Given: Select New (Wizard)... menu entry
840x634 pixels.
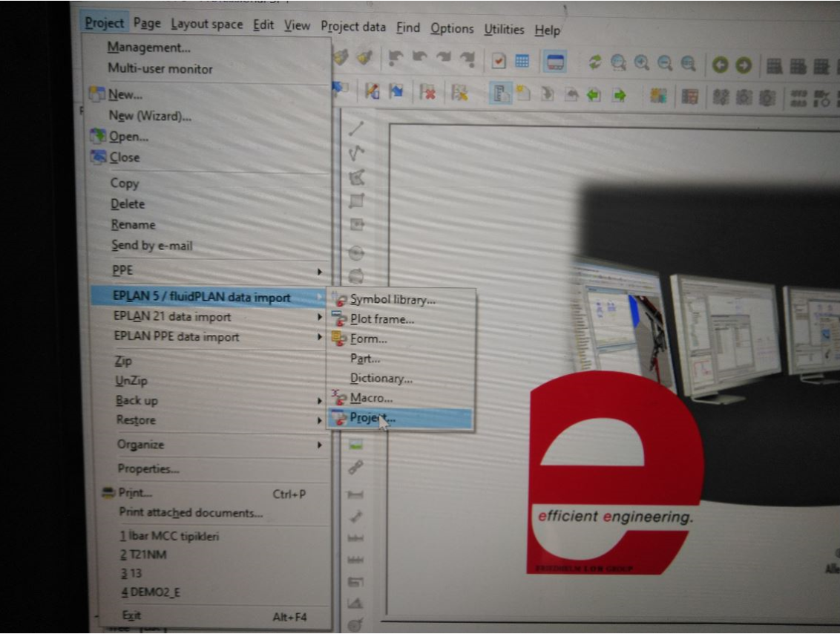Looking at the screenshot, I should tap(150, 116).
